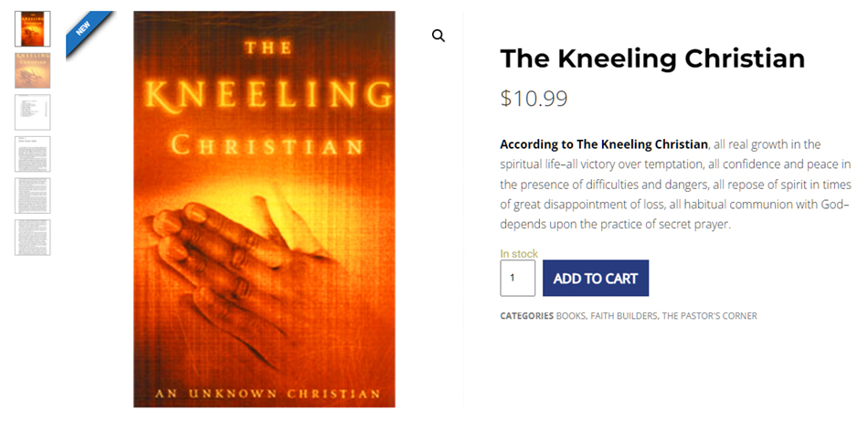Show the sixth and last gallery thumbnail
Image resolution: width=868 pixels, height=423 pixels.
33,238
